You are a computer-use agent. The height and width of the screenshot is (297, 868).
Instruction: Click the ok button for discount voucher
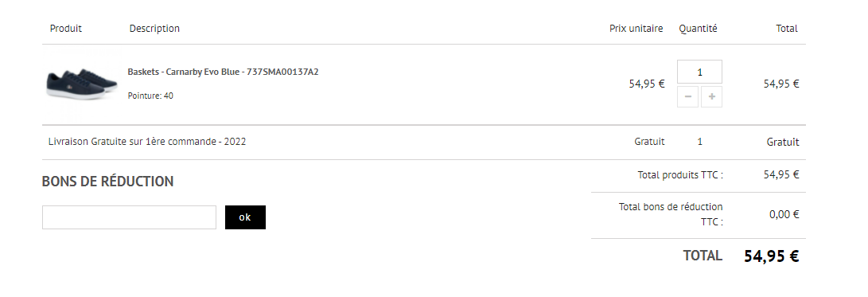(245, 217)
